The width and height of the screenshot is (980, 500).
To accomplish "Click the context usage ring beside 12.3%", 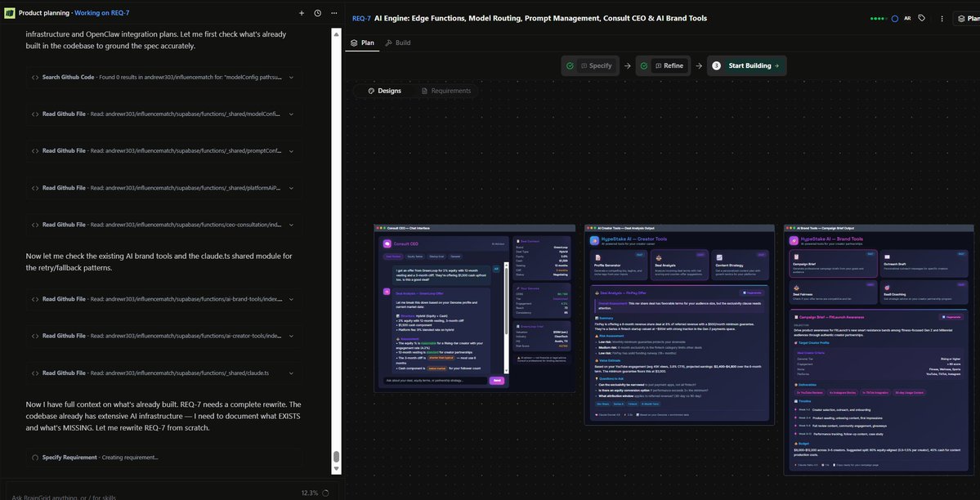I will coord(325,493).
